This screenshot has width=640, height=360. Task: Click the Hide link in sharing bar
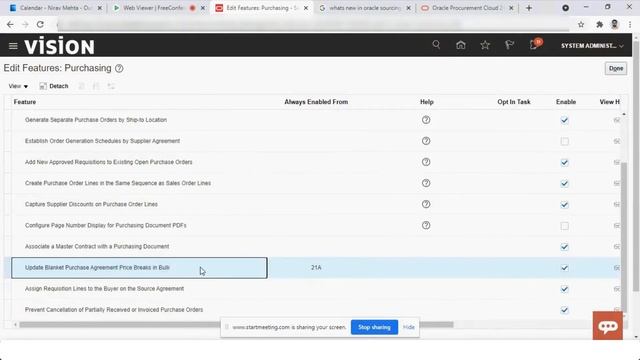[x=409, y=327]
